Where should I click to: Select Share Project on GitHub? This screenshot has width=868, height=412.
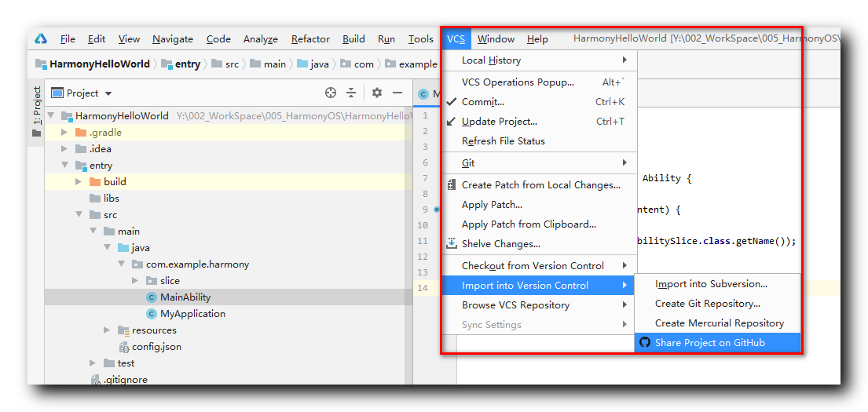point(717,343)
